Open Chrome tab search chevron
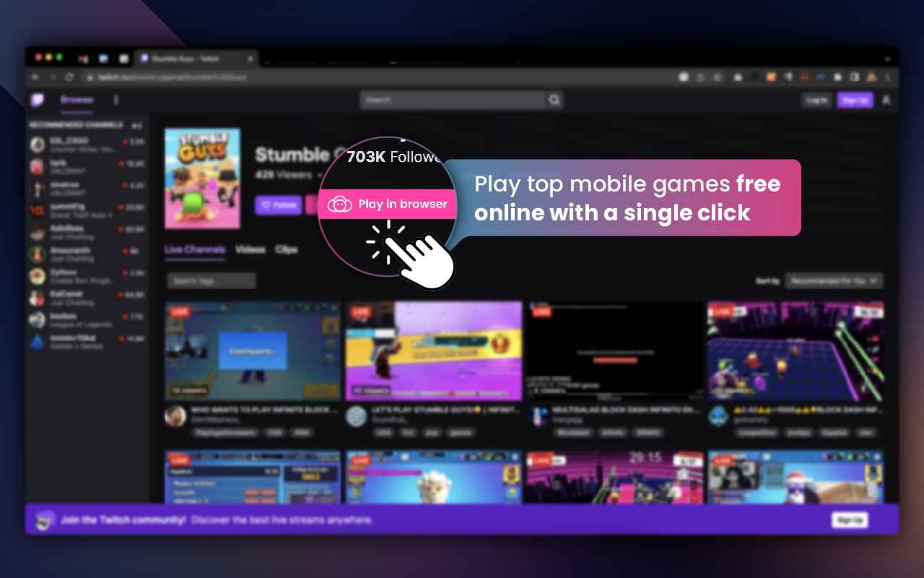Viewport: 924px width, 578px height. tap(887, 59)
